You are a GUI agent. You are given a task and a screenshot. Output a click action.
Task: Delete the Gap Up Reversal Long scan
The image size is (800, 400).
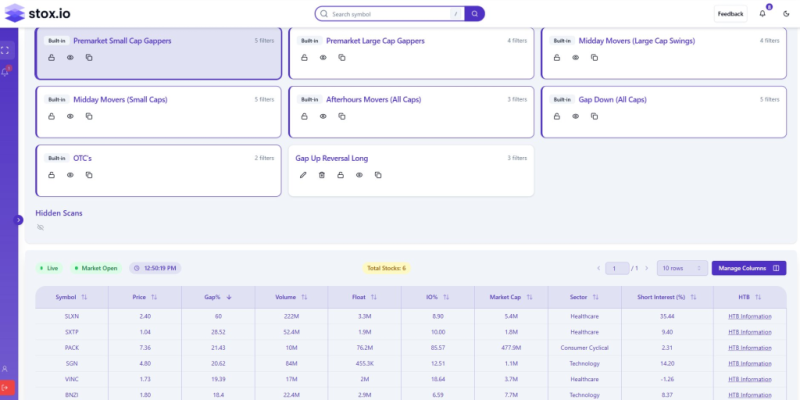coord(321,175)
